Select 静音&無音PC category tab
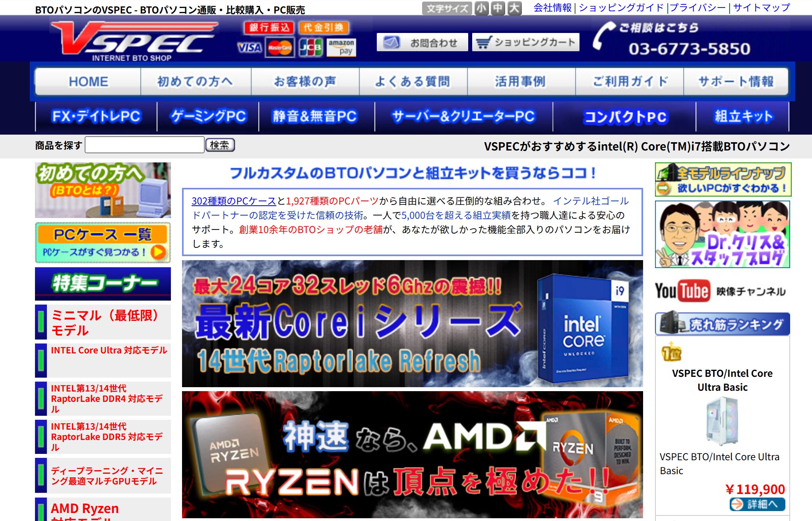The image size is (812, 521). coord(316,116)
